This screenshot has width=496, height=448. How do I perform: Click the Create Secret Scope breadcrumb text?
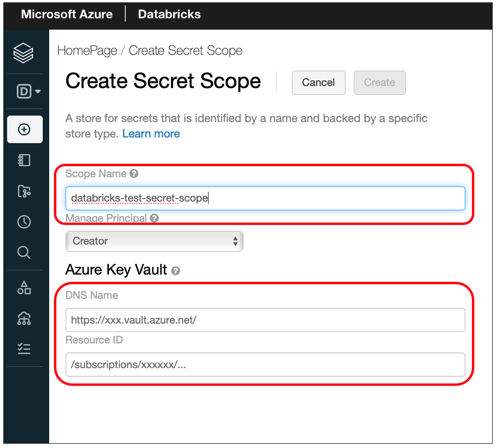tap(186, 51)
